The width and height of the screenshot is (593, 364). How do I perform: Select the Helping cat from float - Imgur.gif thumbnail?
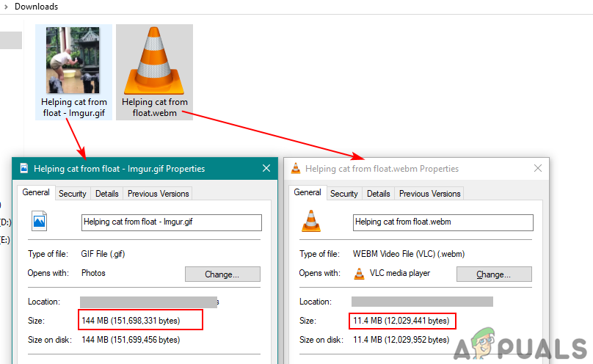73,60
